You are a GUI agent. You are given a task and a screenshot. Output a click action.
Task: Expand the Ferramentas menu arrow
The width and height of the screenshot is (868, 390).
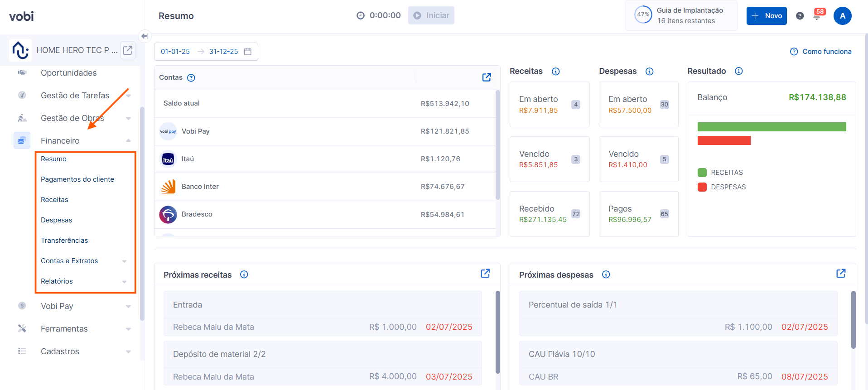pyautogui.click(x=129, y=329)
